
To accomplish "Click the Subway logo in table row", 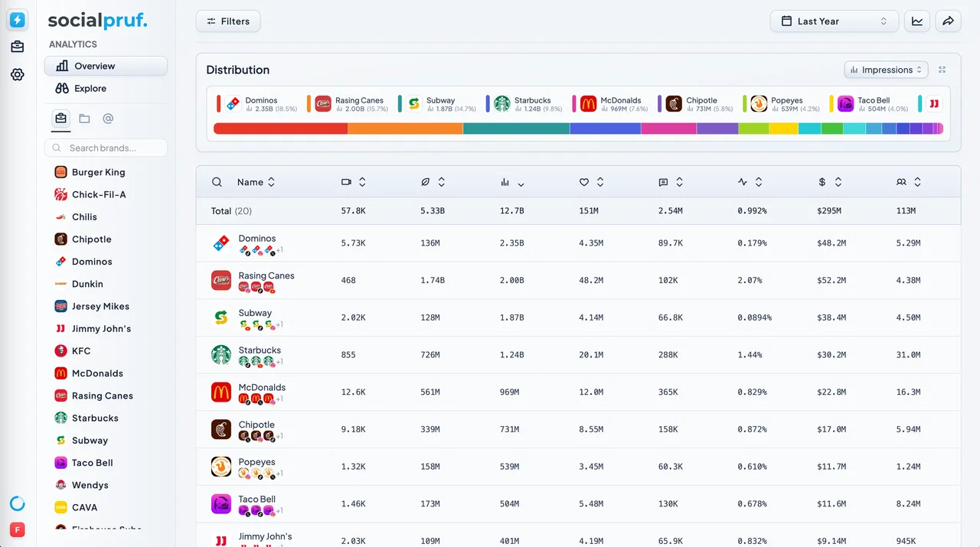I will [x=221, y=317].
